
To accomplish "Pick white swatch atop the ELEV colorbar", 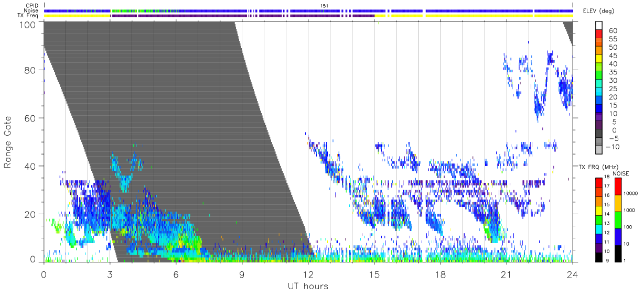I will [599, 26].
